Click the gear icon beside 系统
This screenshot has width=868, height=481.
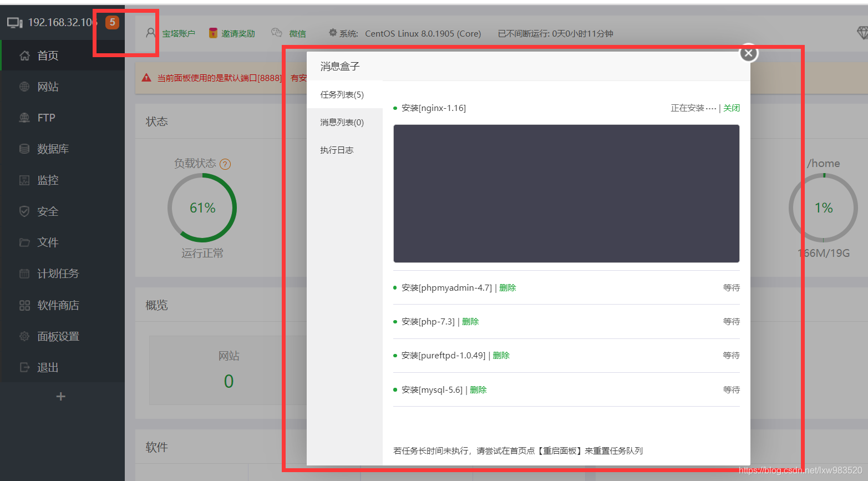click(x=333, y=33)
